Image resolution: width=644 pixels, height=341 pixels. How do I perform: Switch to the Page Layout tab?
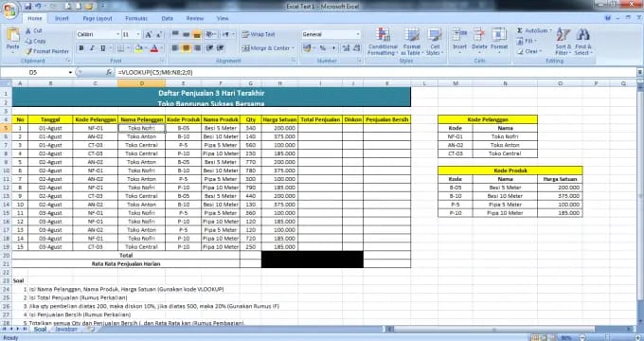[x=98, y=19]
